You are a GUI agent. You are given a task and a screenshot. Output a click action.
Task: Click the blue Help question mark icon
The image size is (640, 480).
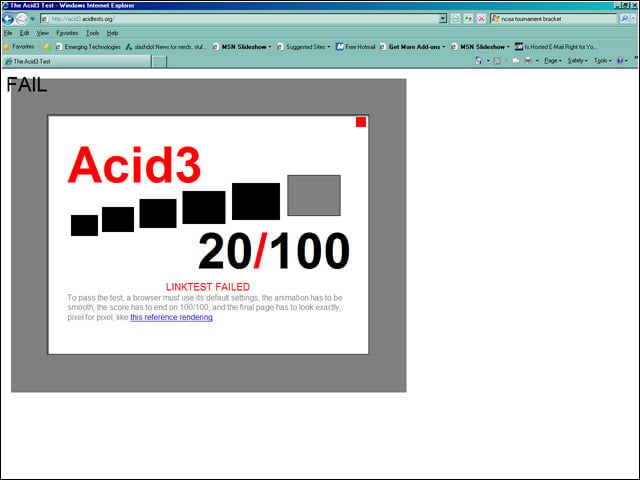(x=622, y=61)
